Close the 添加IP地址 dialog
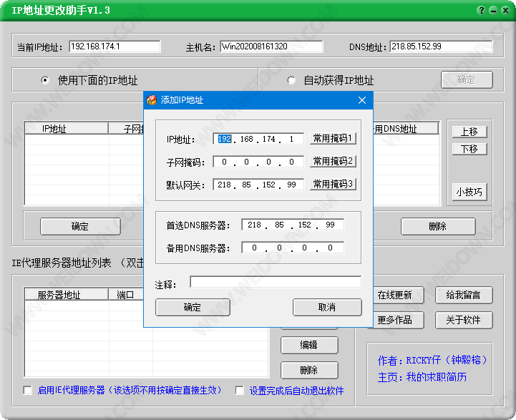The height and width of the screenshot is (420, 516). click(362, 100)
